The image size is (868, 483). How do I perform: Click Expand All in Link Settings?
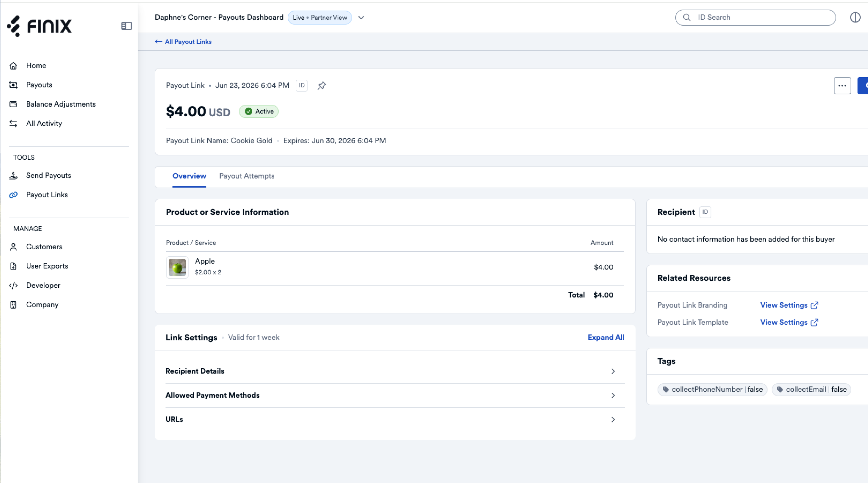point(606,337)
